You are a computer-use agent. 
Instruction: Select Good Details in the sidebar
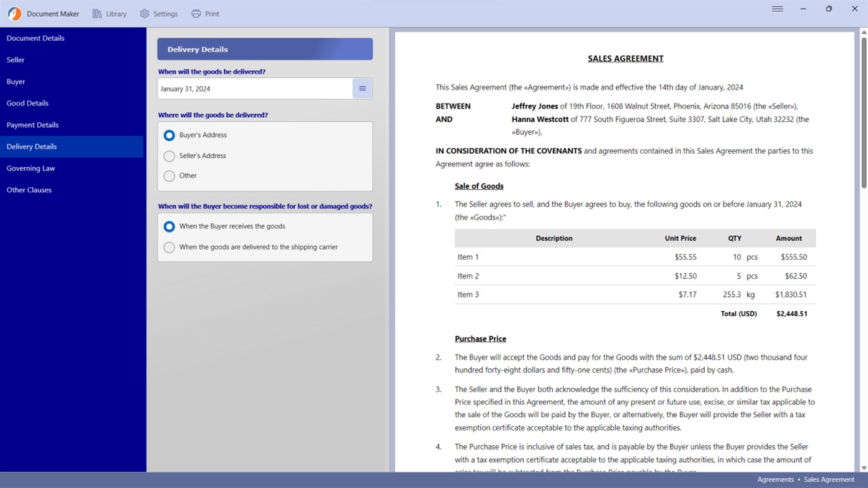point(27,103)
